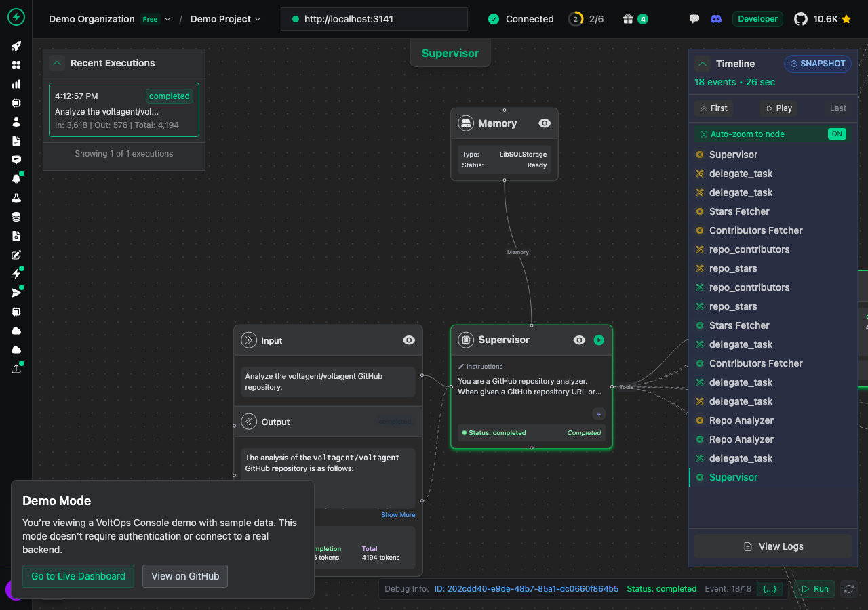The height and width of the screenshot is (610, 868).
Task: Click "18 events • 26 sec" text
Action: pyautogui.click(x=734, y=82)
